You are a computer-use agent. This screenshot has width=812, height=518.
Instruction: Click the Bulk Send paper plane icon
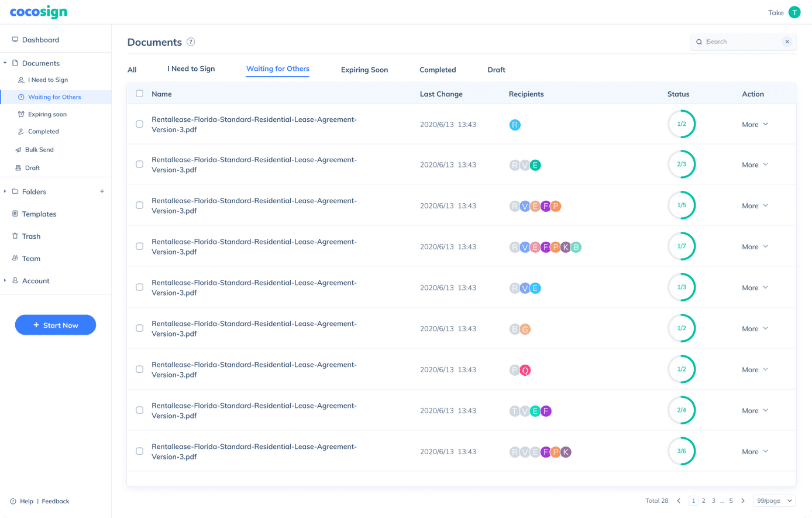[18, 150]
